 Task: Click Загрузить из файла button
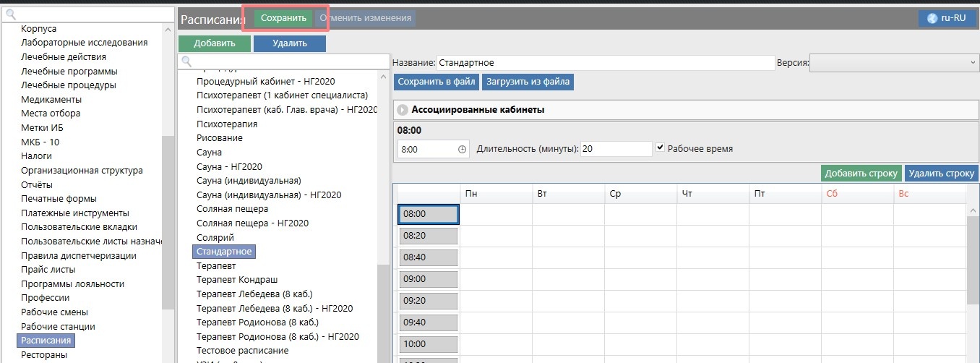click(528, 82)
